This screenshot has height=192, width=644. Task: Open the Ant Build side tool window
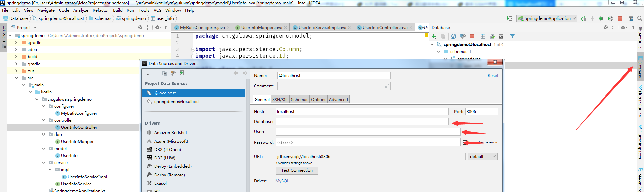[x=640, y=38]
